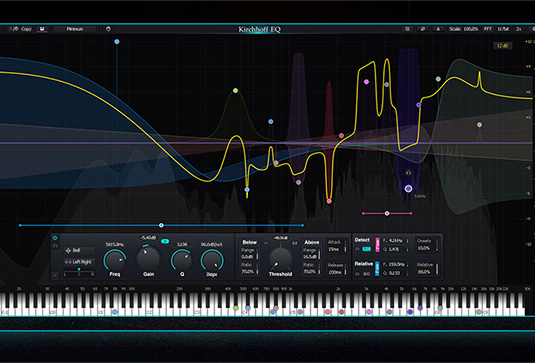Click the FFT analyzer option
The image size is (535, 363).
coord(488,29)
